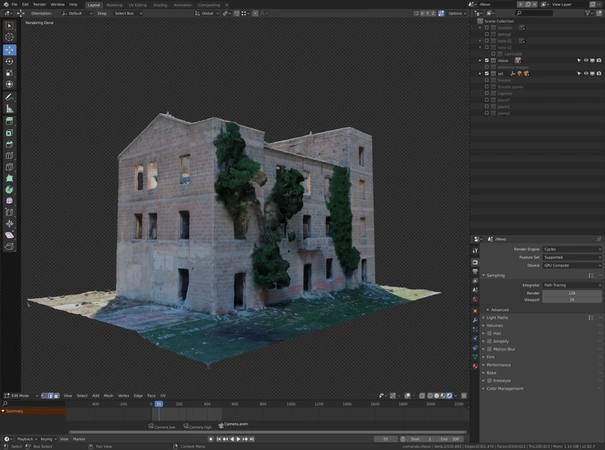Open the Options popover in viewport header
This screenshot has width=605, height=450.
tap(457, 14)
